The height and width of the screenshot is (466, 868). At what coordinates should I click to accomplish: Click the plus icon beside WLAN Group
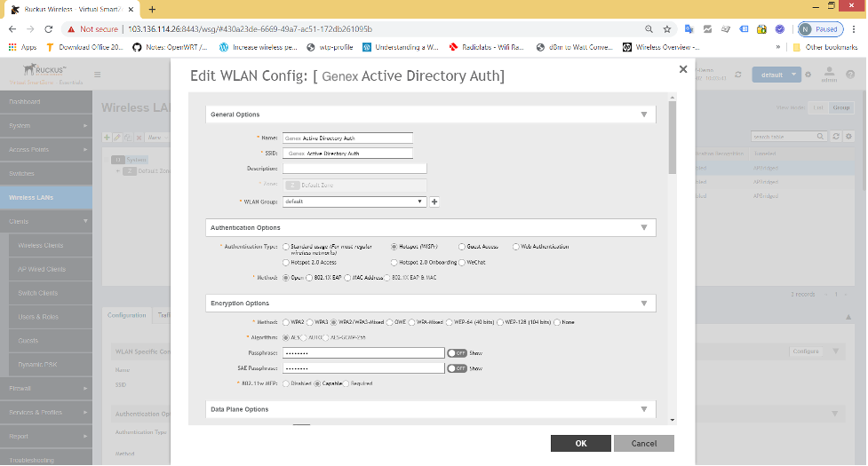pyautogui.click(x=434, y=201)
